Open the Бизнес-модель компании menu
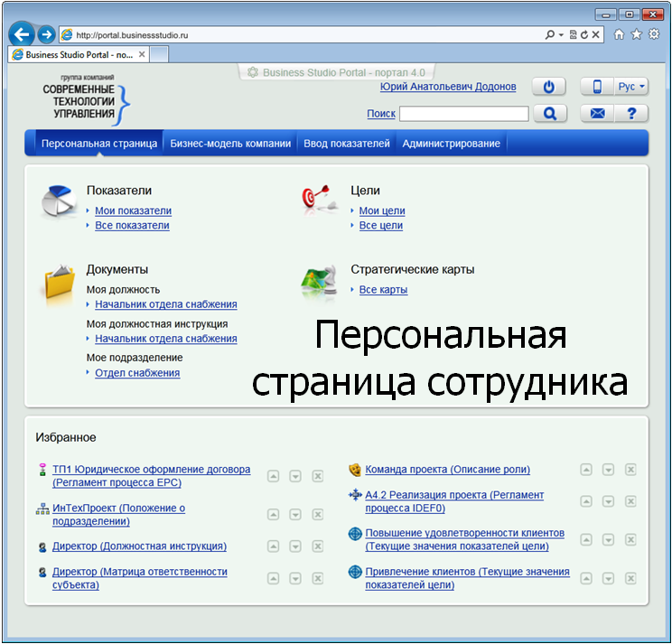Image resolution: width=672 pixels, height=644 pixels. coord(231,143)
